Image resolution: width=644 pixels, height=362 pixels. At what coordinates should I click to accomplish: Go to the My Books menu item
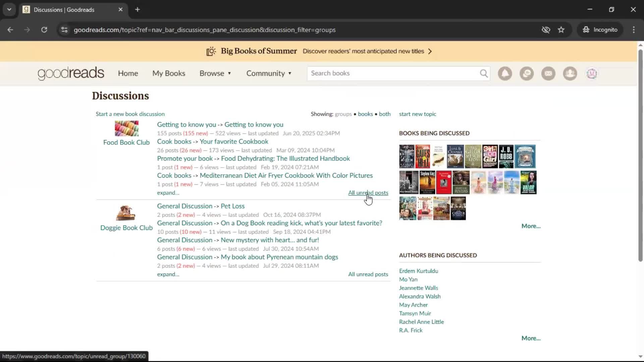coord(169,73)
